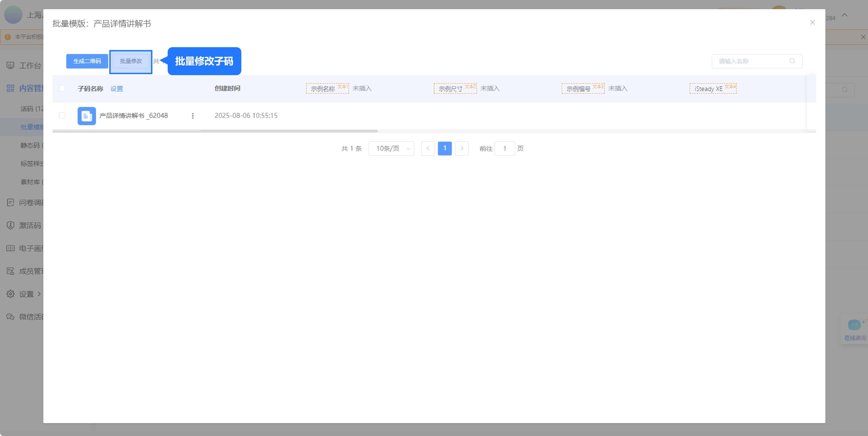868x436 pixels.
Task: Click the 工作台 monitor icon in sidebar
Action: (10, 65)
